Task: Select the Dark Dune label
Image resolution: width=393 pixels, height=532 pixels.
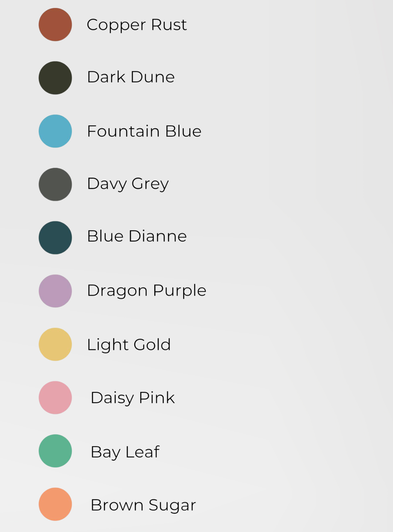Action: (x=131, y=77)
